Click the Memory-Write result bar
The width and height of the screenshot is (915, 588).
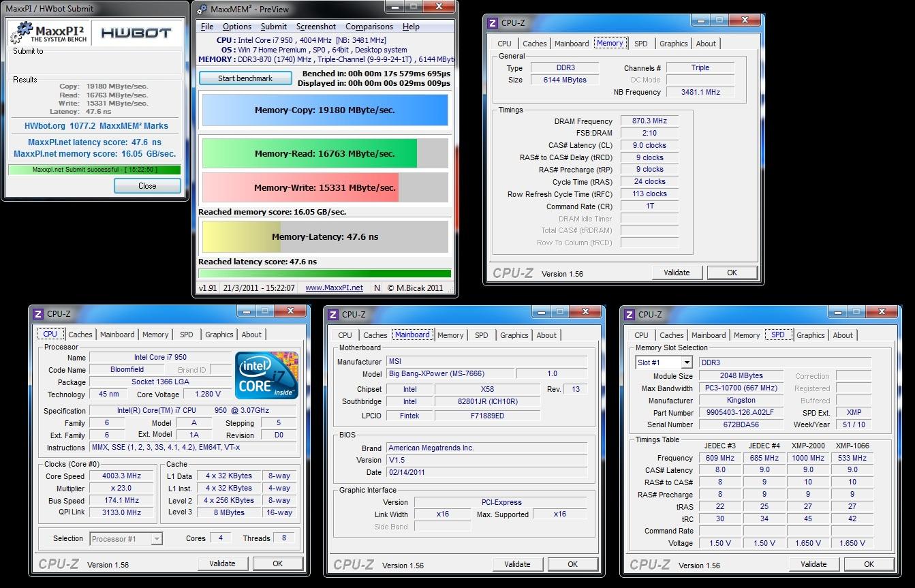325,187
